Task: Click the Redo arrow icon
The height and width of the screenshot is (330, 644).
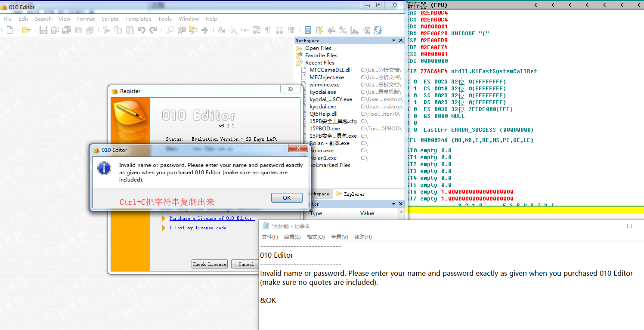Action: [x=153, y=30]
